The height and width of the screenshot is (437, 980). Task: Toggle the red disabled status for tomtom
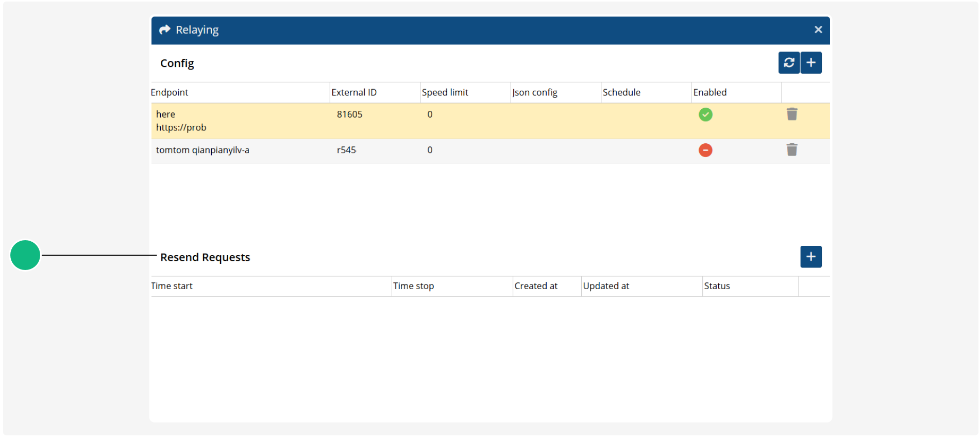pyautogui.click(x=705, y=150)
